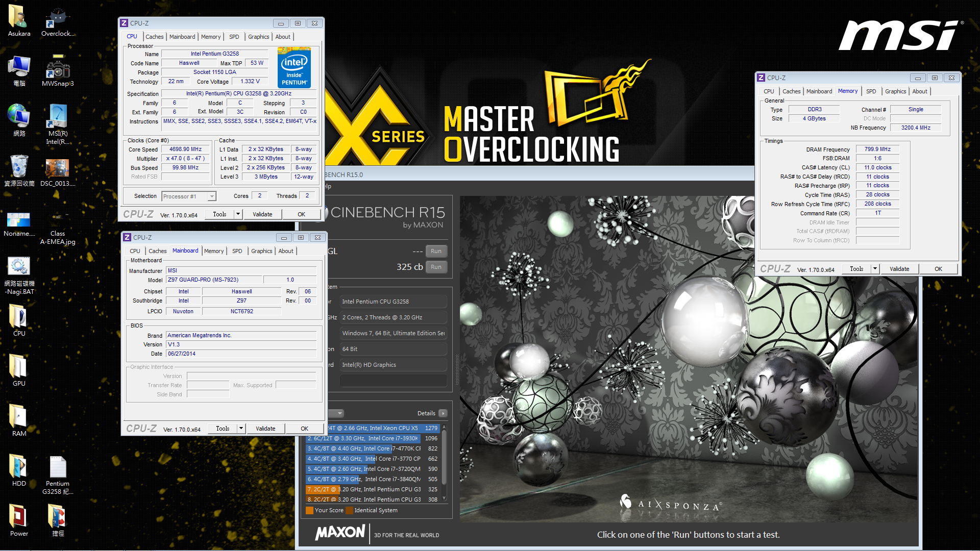The height and width of the screenshot is (551, 980).
Task: Launch the MWSnap 3 icon
Action: point(58,70)
